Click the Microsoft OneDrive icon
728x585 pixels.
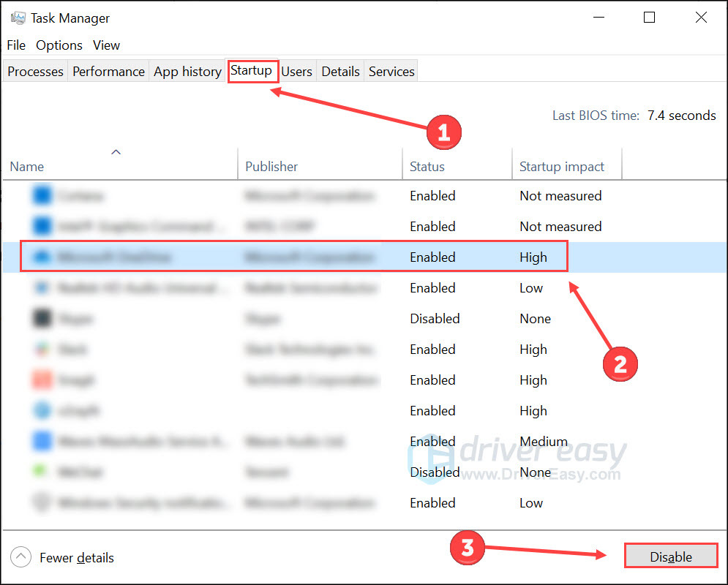tap(40, 257)
